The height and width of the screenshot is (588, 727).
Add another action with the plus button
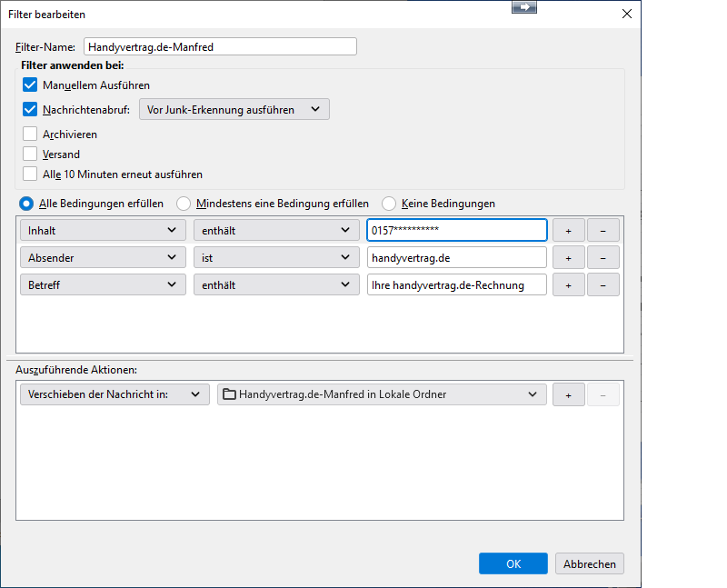(x=569, y=394)
